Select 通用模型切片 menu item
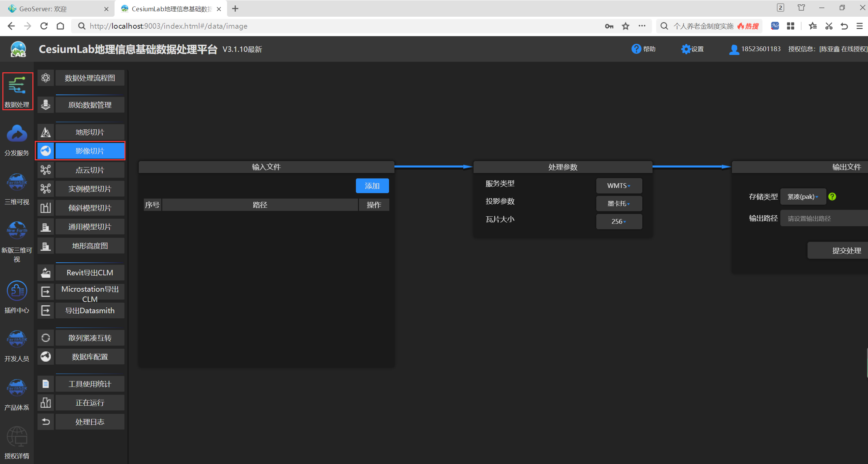Screen dimensions: 868x464 click(90, 227)
